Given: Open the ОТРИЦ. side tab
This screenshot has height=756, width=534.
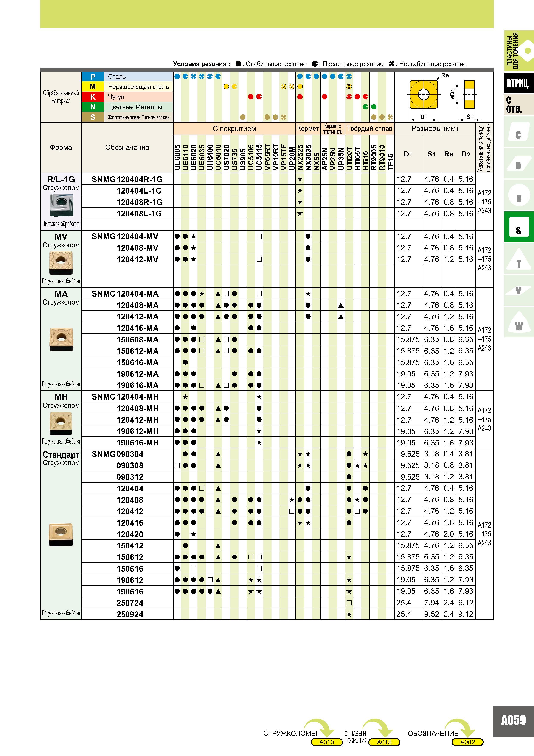Looking at the screenshot, I should 519,83.
